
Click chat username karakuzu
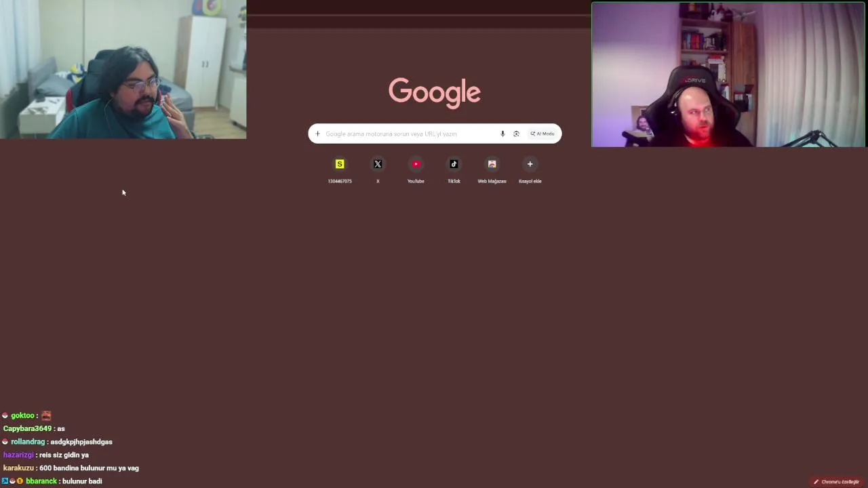pos(18,468)
